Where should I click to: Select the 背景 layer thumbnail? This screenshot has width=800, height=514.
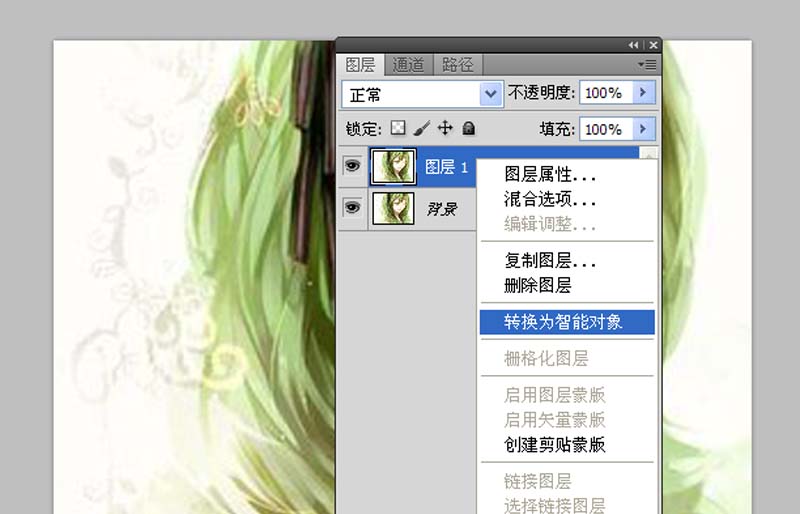[393, 208]
